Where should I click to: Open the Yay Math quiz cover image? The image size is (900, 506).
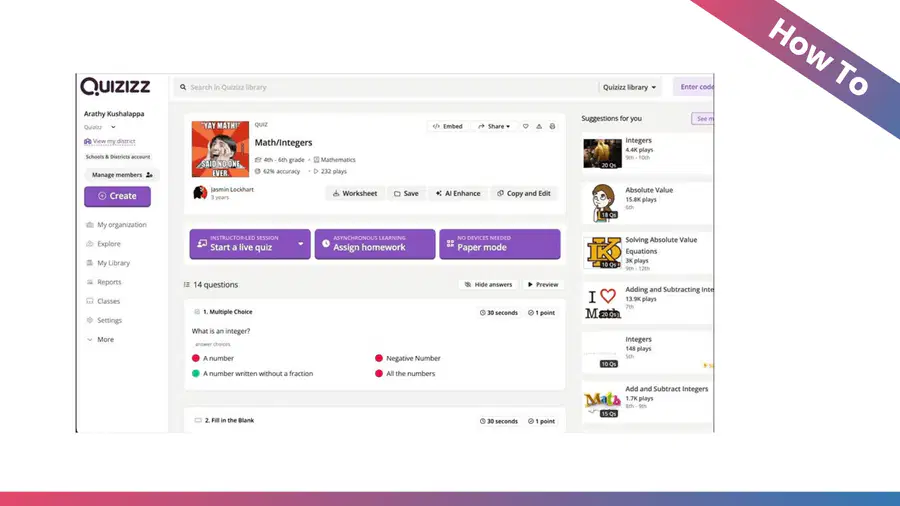point(220,149)
